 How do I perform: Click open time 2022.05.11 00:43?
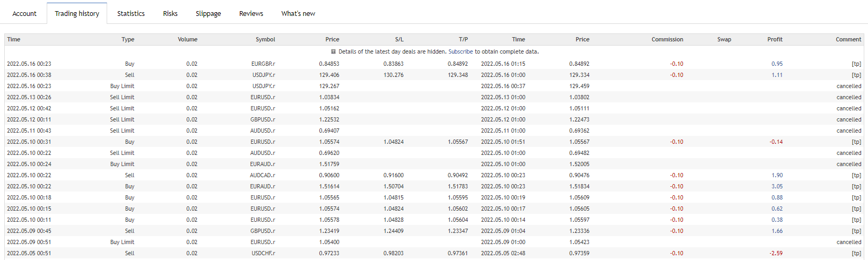pyautogui.click(x=29, y=131)
